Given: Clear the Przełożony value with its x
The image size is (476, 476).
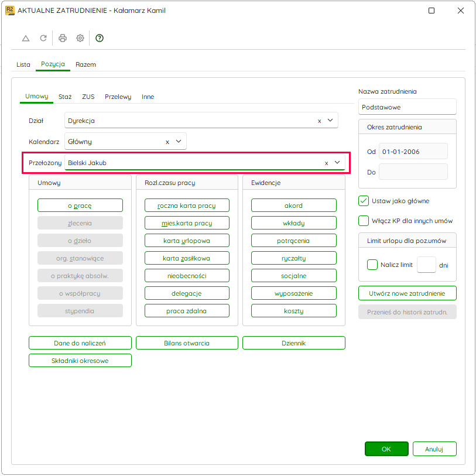Looking at the screenshot, I should pyautogui.click(x=326, y=163).
